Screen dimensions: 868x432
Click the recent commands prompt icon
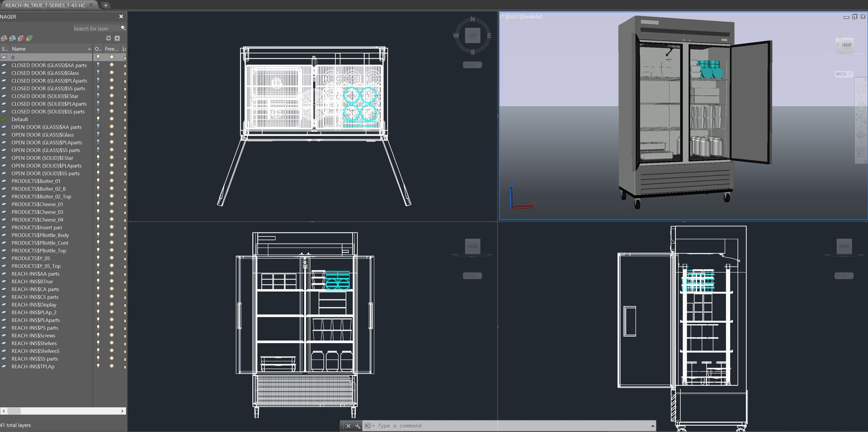coord(368,426)
